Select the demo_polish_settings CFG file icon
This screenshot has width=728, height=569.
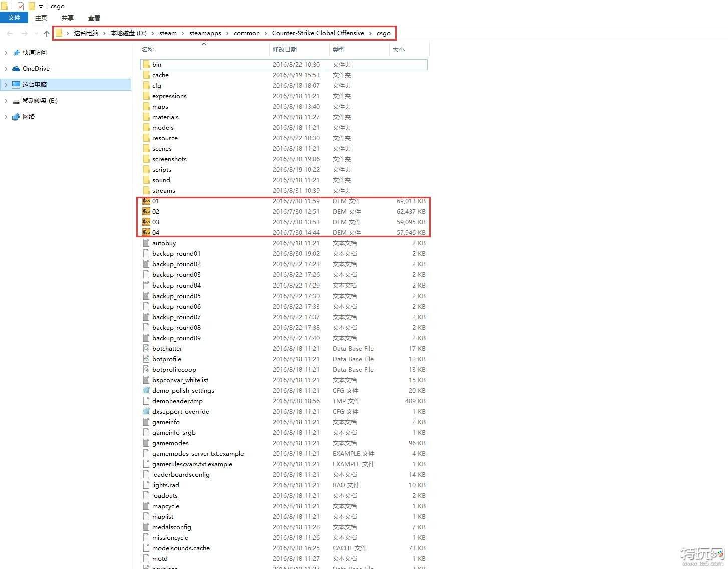pyautogui.click(x=146, y=390)
